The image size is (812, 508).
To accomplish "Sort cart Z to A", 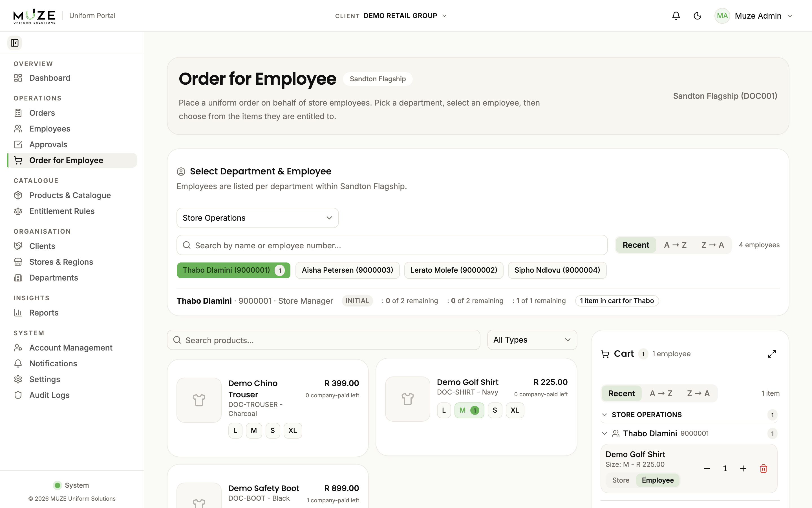I will [x=698, y=393].
